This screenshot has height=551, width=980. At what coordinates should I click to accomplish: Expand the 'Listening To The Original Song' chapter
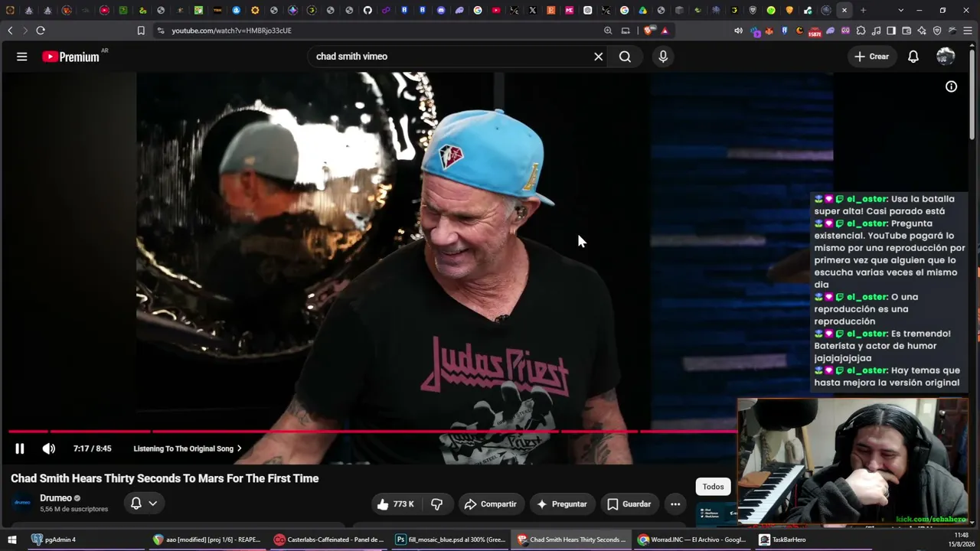coord(188,448)
